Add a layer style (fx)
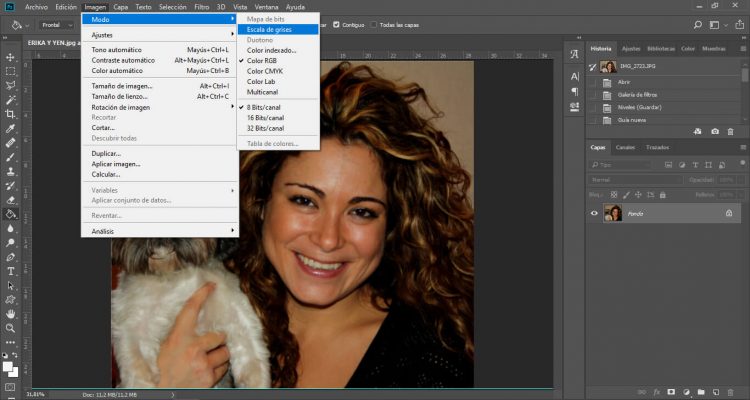This screenshot has width=750, height=400. coord(657,392)
